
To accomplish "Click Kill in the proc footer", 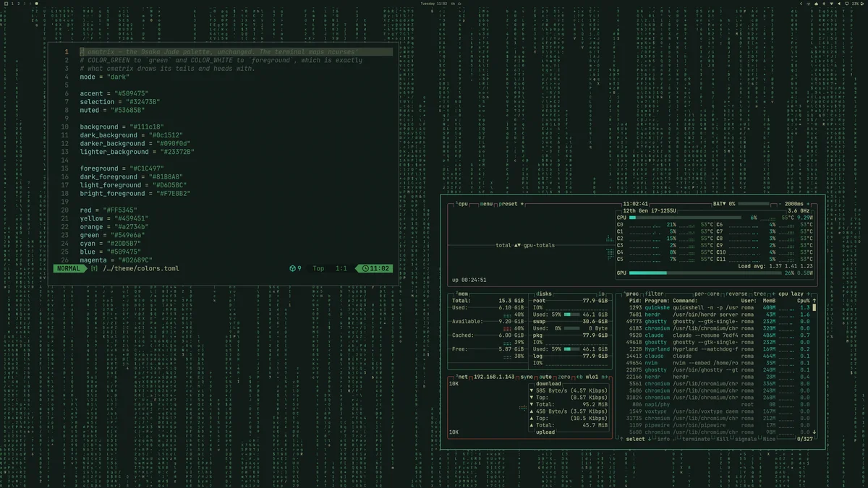I will [x=724, y=439].
